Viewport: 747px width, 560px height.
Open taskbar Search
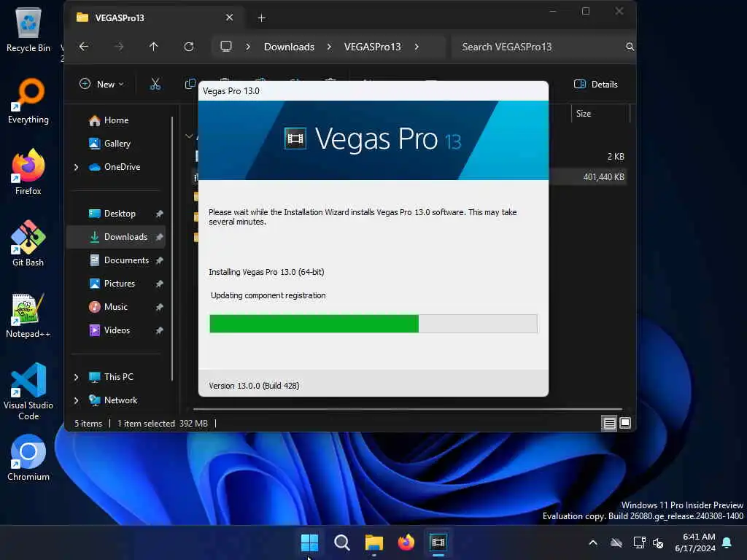tap(341, 542)
